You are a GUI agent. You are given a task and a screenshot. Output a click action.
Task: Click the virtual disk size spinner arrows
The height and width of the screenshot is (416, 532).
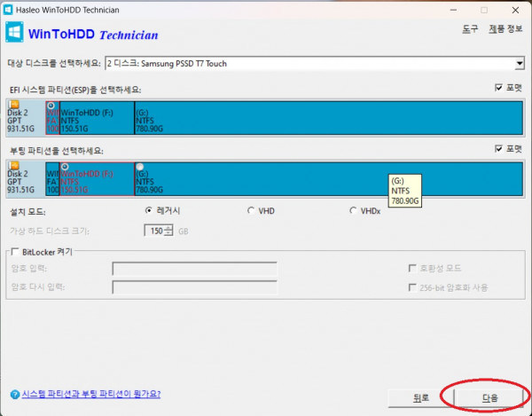pyautogui.click(x=168, y=231)
